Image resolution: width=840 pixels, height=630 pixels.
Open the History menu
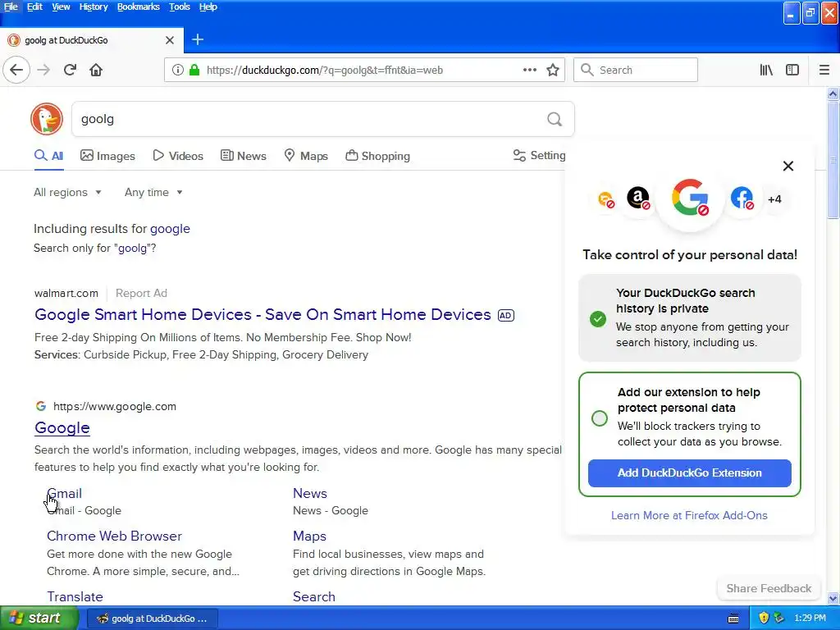point(94,7)
